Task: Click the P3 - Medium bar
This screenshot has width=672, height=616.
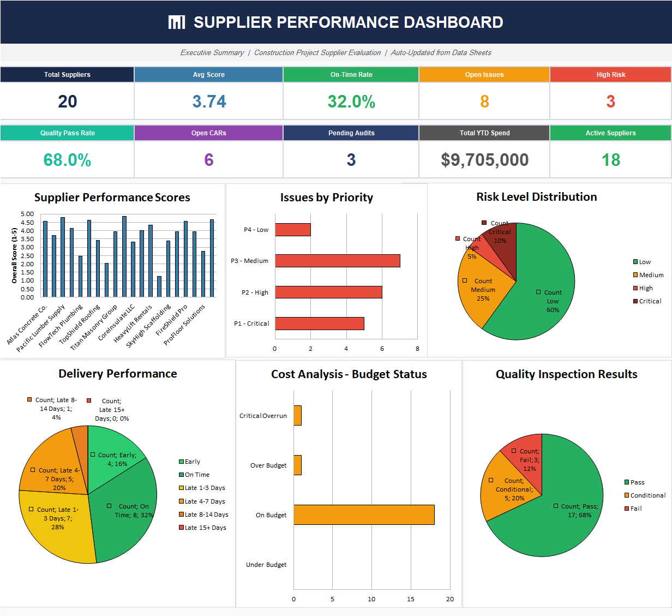Action: click(x=338, y=261)
